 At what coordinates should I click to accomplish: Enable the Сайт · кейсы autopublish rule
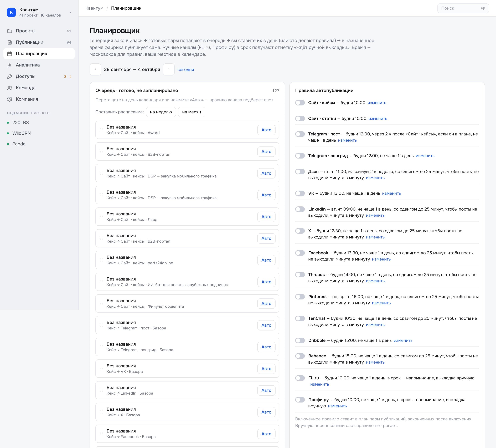click(x=300, y=103)
